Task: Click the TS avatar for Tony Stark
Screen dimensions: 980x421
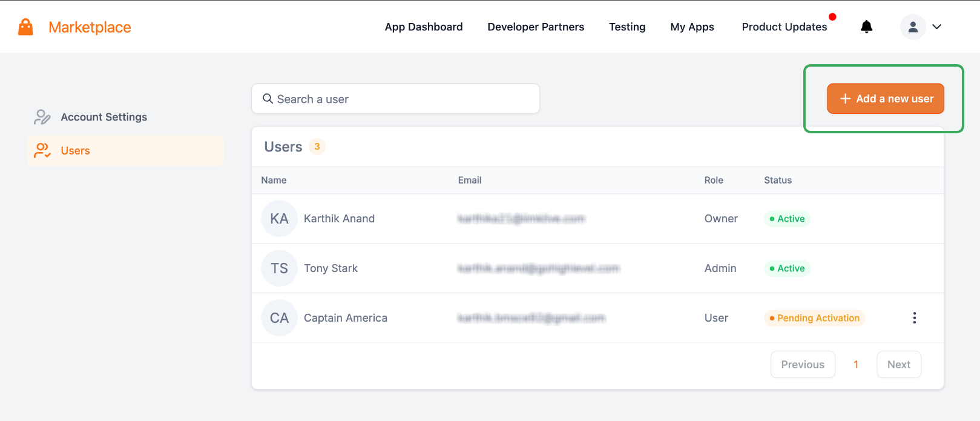Action: [x=279, y=268]
